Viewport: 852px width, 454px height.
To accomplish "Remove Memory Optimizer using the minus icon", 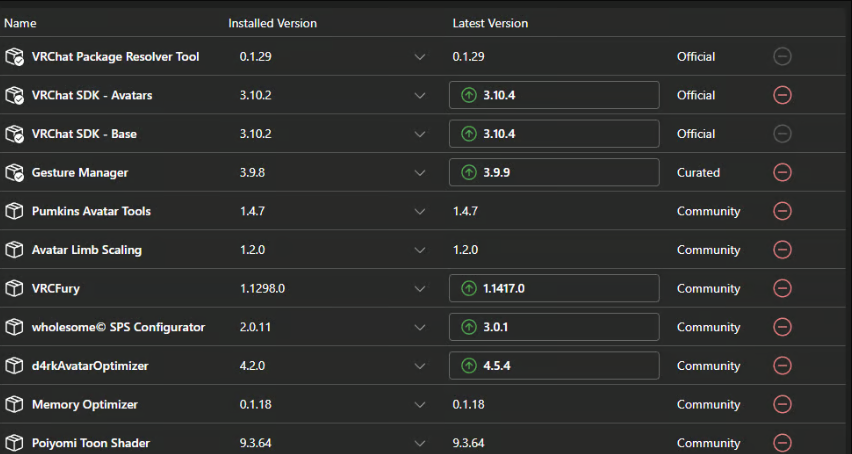I will coord(782,405).
